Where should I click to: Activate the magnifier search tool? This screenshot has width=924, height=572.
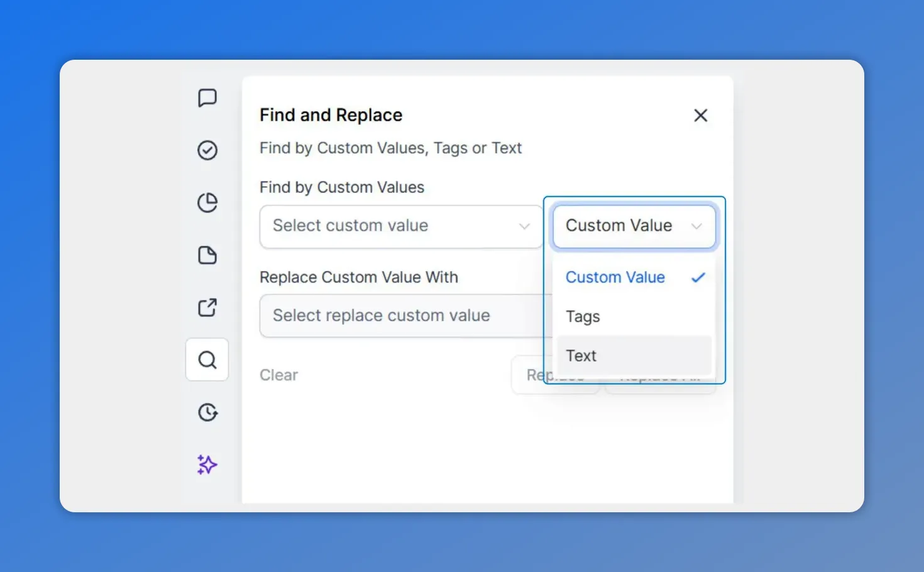[207, 360]
